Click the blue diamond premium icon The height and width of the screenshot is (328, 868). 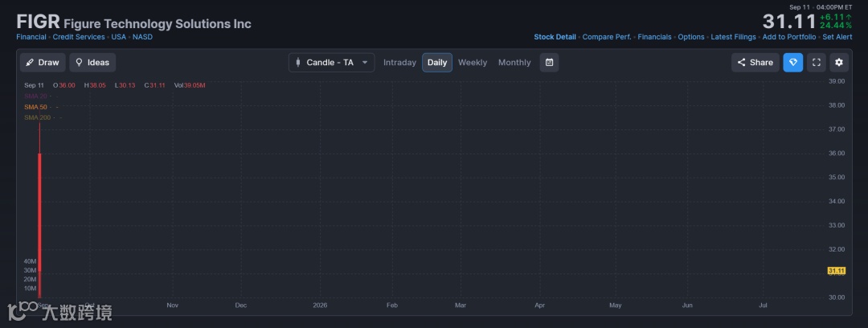[x=792, y=63]
